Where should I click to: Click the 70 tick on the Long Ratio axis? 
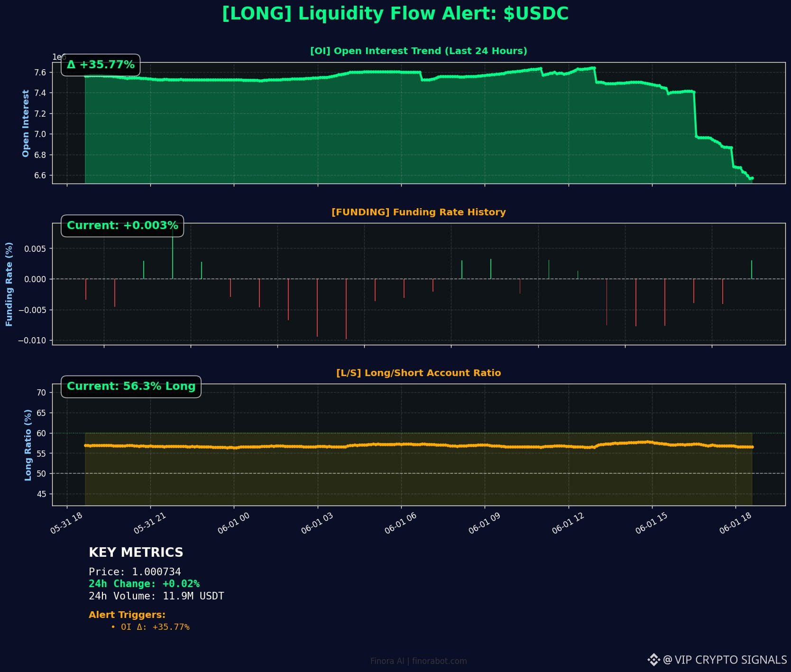(42, 393)
